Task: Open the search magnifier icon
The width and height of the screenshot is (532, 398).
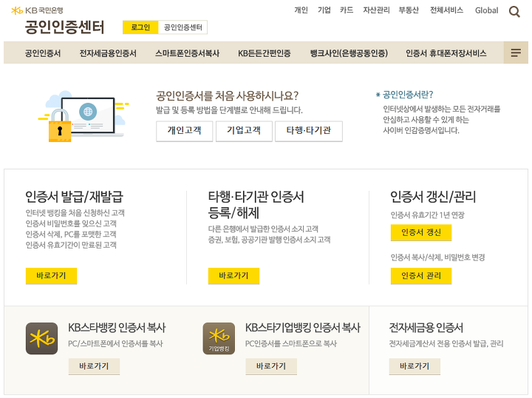Action: pyautogui.click(x=514, y=12)
